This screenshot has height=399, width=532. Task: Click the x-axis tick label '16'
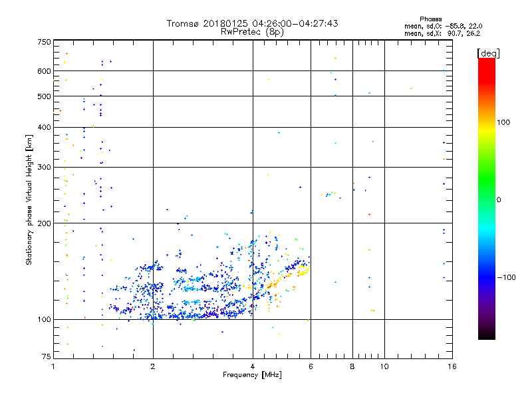point(452,366)
